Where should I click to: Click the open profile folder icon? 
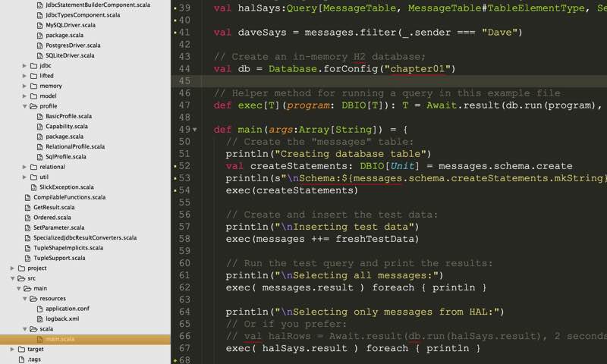[33, 106]
